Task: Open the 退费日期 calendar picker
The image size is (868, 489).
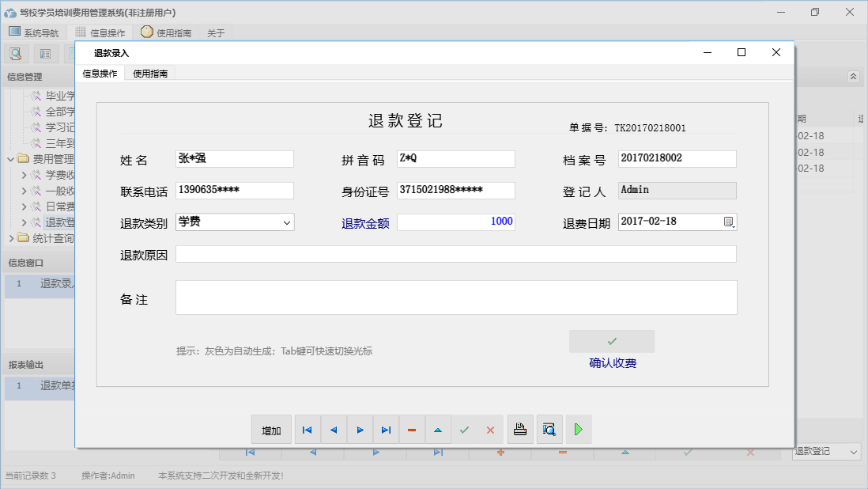Action: click(x=729, y=222)
